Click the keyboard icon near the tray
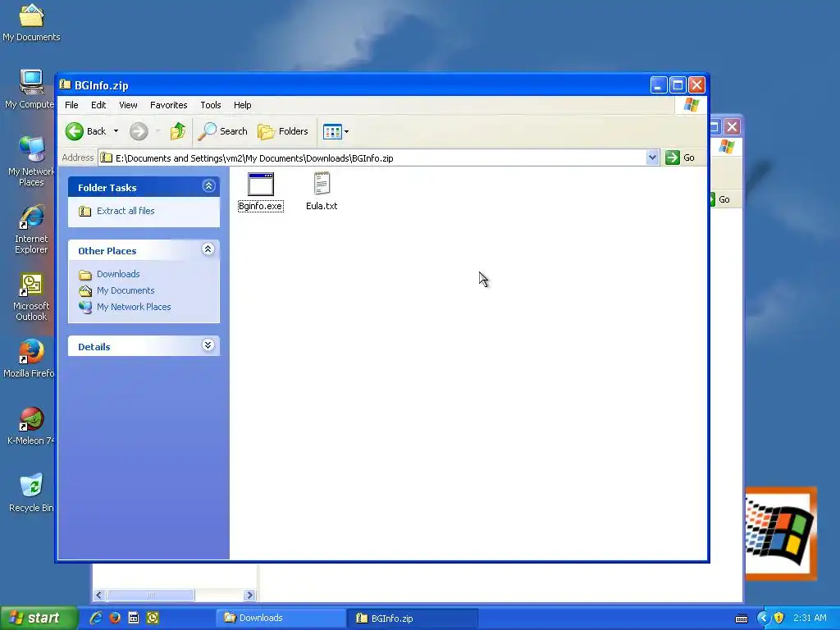This screenshot has width=840, height=630. click(742, 619)
